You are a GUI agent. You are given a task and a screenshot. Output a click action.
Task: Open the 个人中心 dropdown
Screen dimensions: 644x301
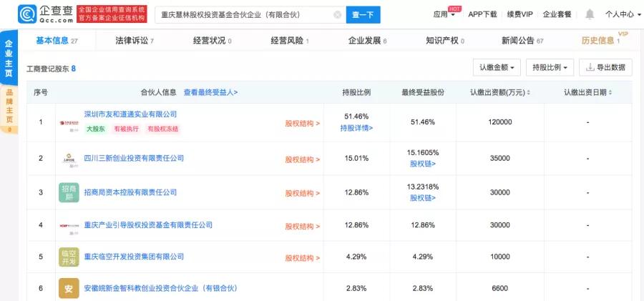point(623,14)
